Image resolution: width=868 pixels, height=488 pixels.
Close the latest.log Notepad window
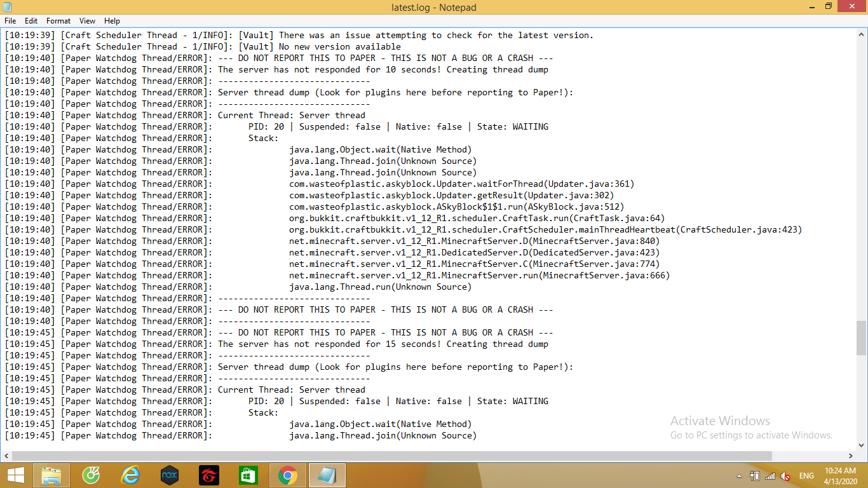click(x=853, y=6)
